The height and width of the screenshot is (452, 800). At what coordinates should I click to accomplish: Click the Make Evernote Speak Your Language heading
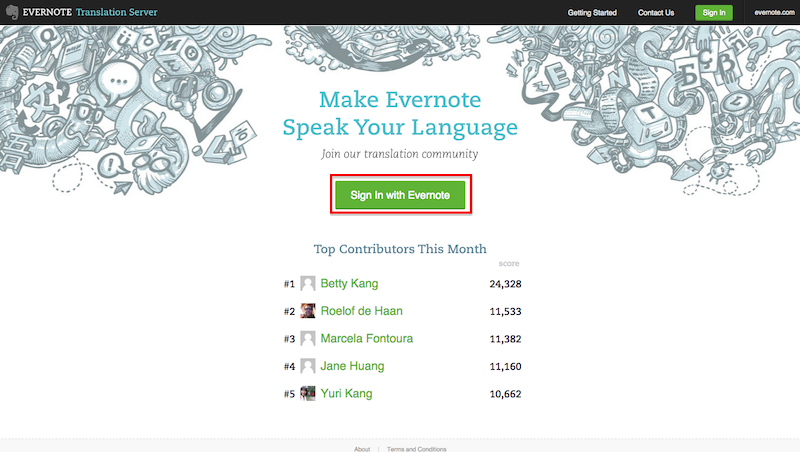[400, 114]
